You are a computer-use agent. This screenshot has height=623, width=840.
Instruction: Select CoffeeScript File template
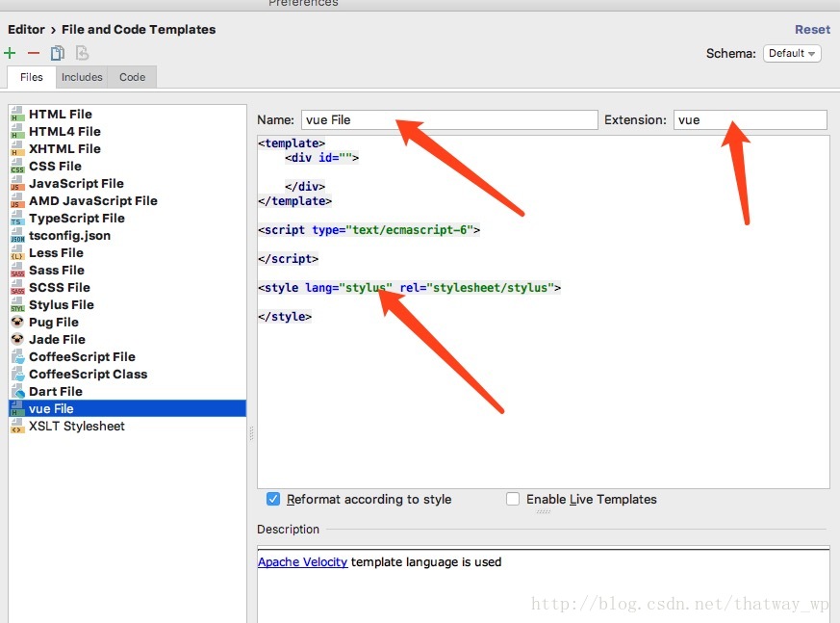click(x=128, y=356)
